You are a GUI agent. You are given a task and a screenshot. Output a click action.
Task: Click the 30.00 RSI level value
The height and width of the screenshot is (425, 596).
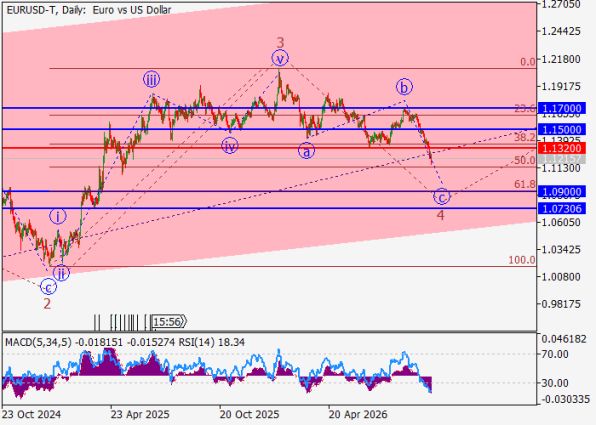(x=555, y=383)
